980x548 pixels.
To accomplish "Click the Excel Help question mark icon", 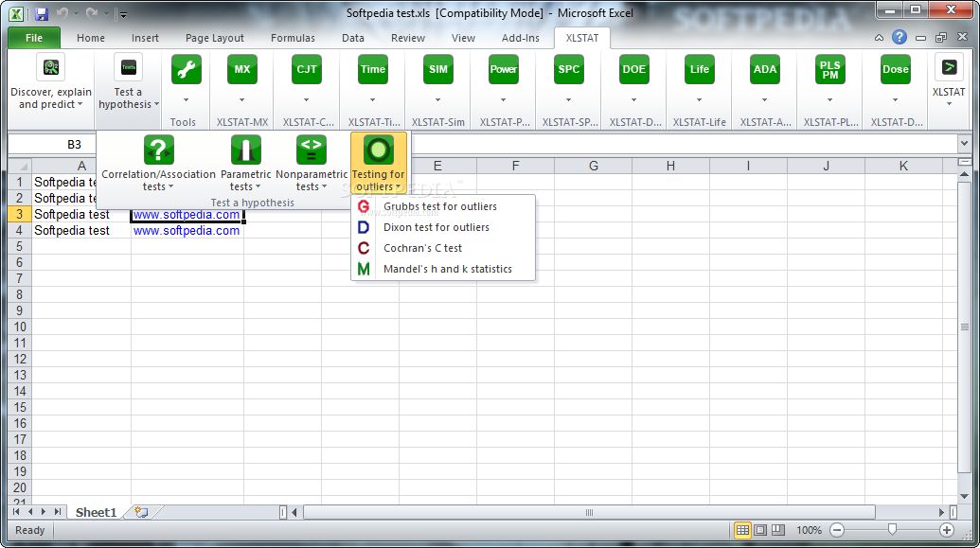I will click(900, 38).
